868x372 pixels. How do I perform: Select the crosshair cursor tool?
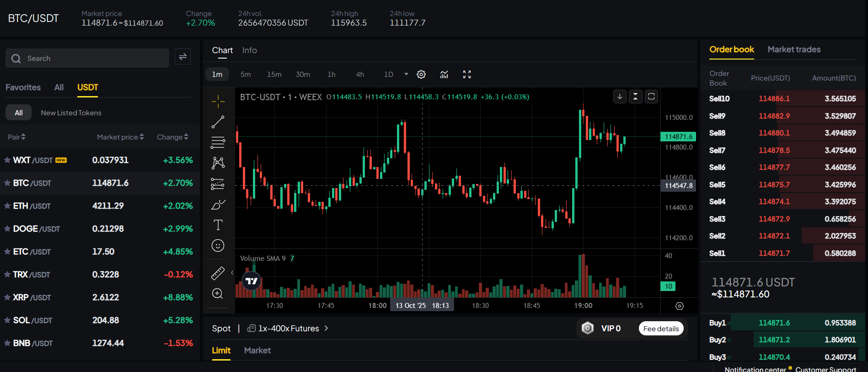click(218, 101)
